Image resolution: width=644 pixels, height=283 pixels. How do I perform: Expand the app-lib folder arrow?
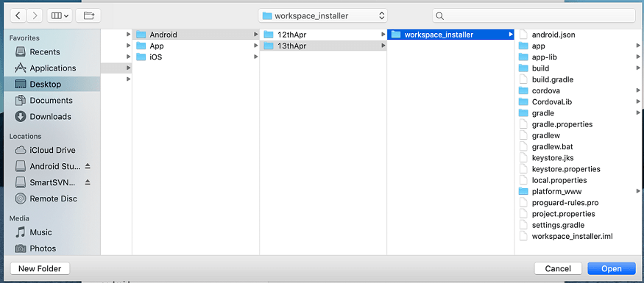[638, 57]
